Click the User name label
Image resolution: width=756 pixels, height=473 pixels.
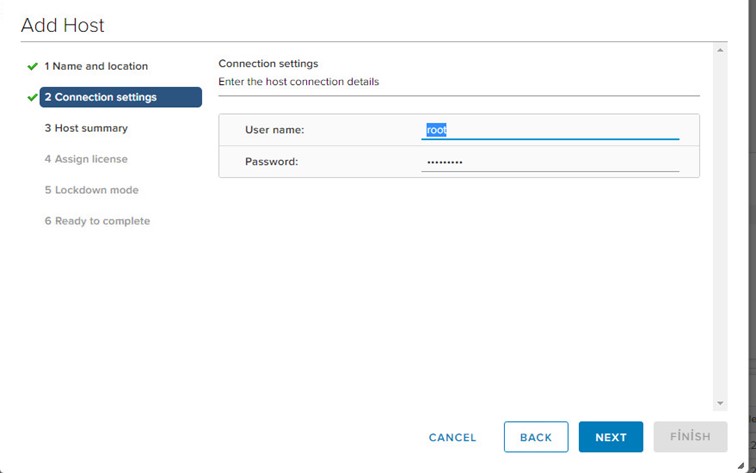click(x=275, y=130)
